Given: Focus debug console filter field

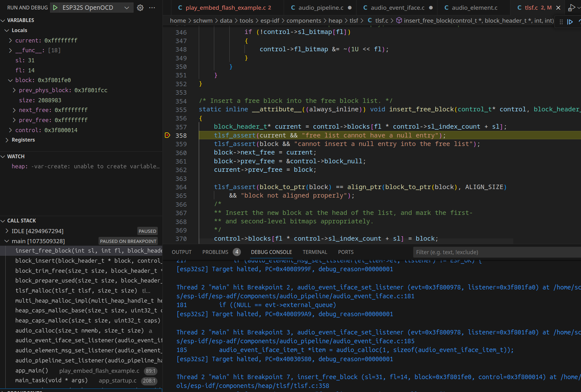Looking at the screenshot, I should (497, 252).
